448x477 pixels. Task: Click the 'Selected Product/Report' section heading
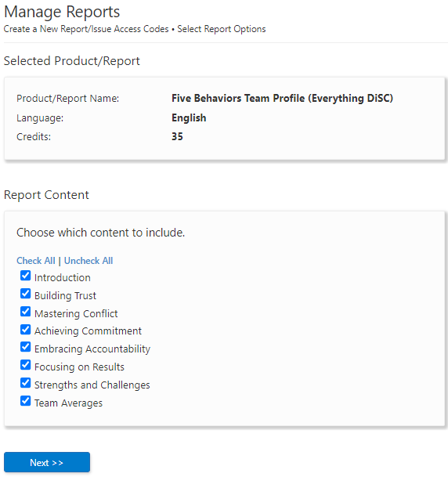coord(72,61)
